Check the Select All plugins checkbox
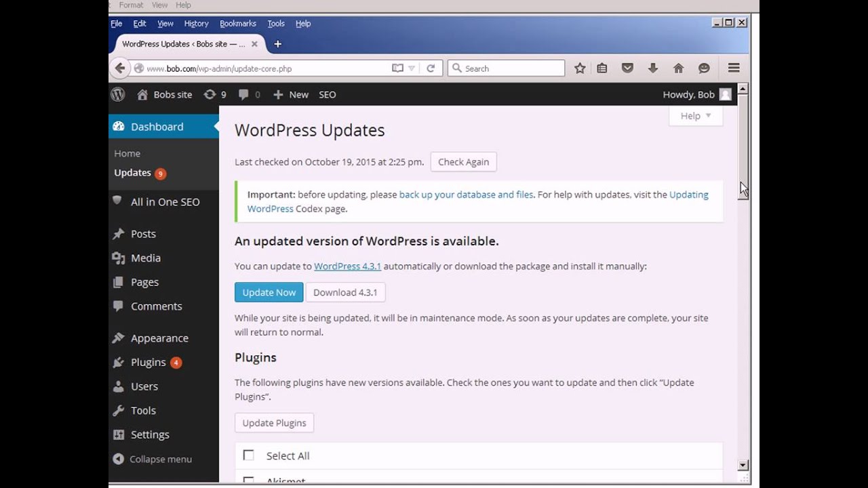This screenshot has width=868, height=488. (248, 455)
